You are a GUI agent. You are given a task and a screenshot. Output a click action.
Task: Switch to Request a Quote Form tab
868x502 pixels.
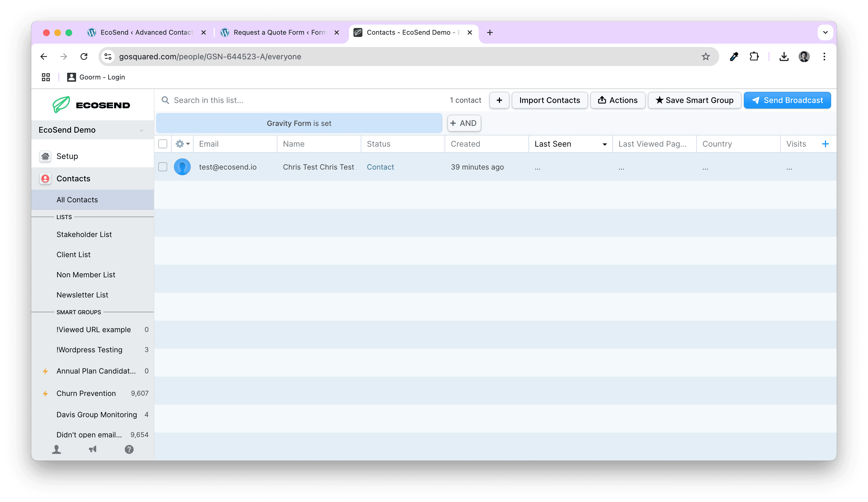pos(280,32)
